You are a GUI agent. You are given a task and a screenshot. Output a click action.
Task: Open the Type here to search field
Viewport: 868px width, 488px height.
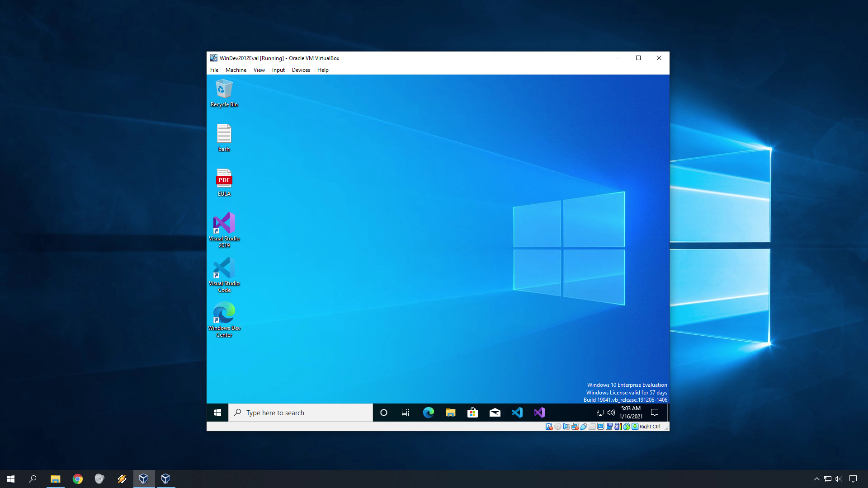(x=300, y=413)
